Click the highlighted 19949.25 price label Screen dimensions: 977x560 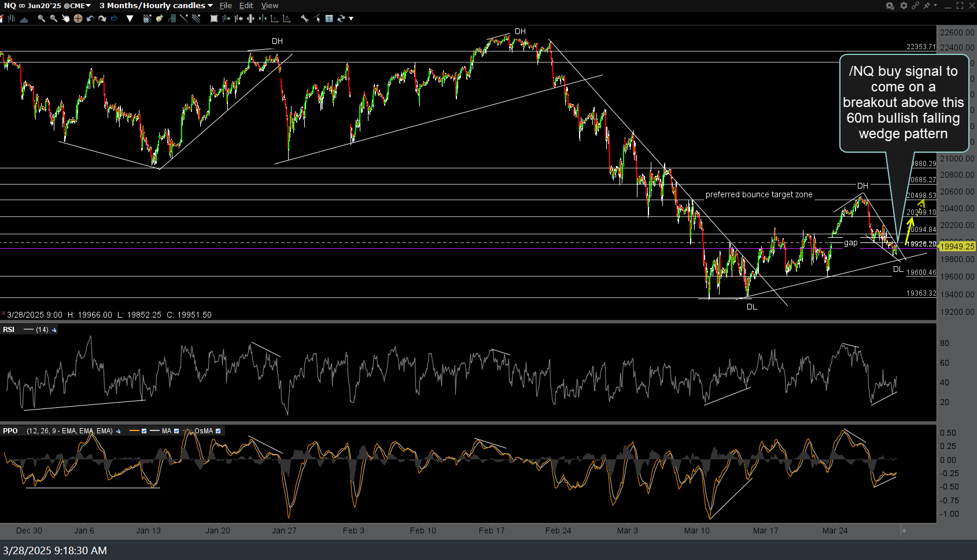point(956,246)
